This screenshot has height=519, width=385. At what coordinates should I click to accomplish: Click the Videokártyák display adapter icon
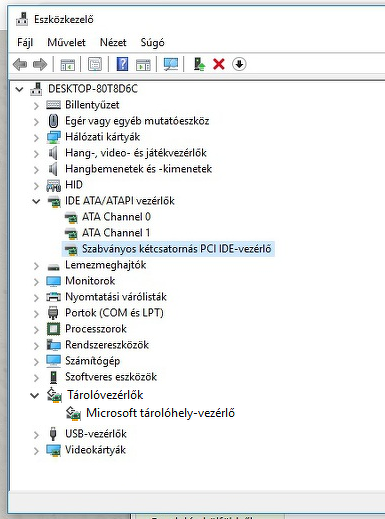click(53, 450)
